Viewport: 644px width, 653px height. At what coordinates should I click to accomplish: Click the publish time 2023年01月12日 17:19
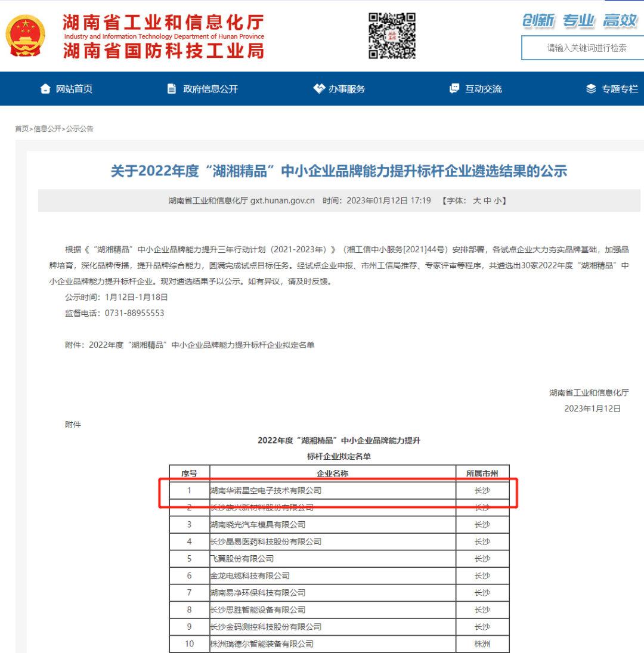coord(389,201)
